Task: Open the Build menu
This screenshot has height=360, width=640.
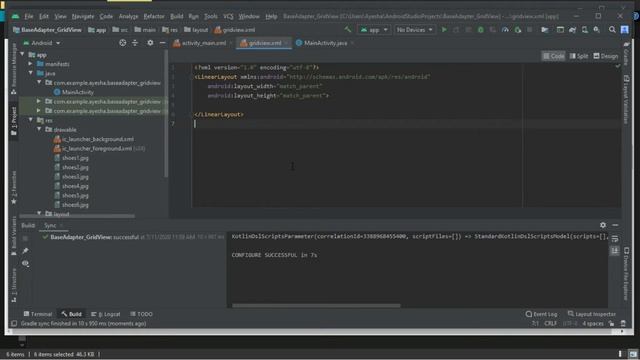Action: (x=176, y=16)
